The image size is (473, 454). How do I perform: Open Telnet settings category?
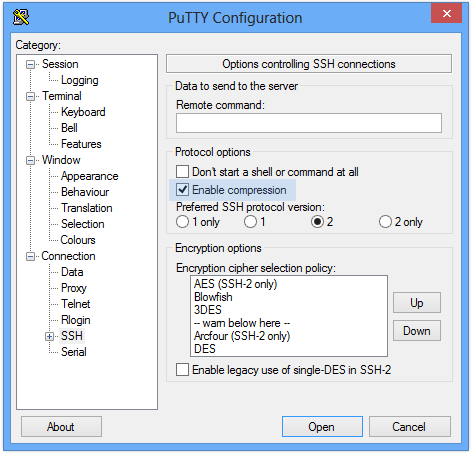(x=76, y=304)
